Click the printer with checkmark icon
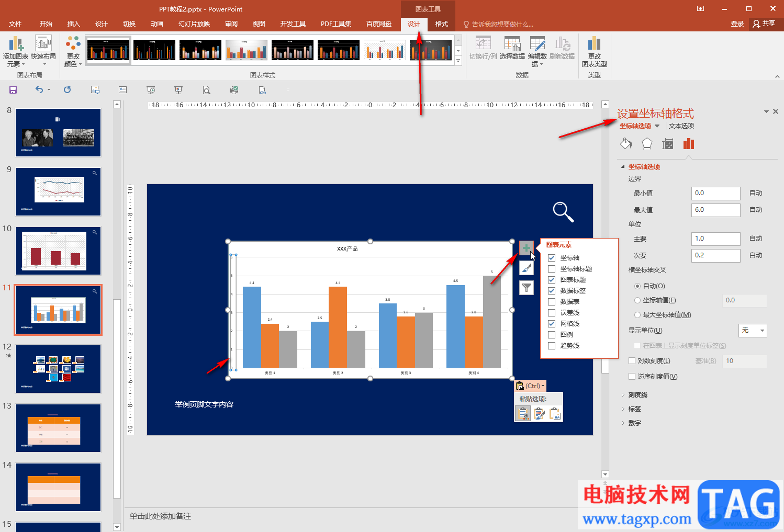Screen dimensions: 784x532 234,90
